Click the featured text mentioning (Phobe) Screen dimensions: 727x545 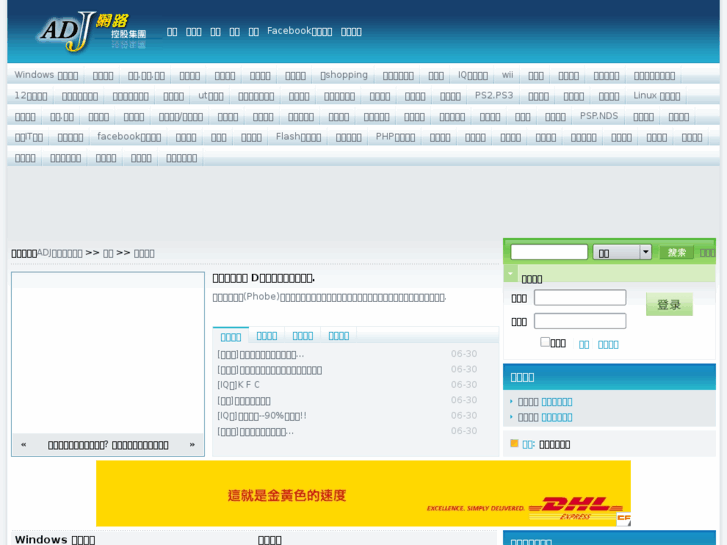329,297
